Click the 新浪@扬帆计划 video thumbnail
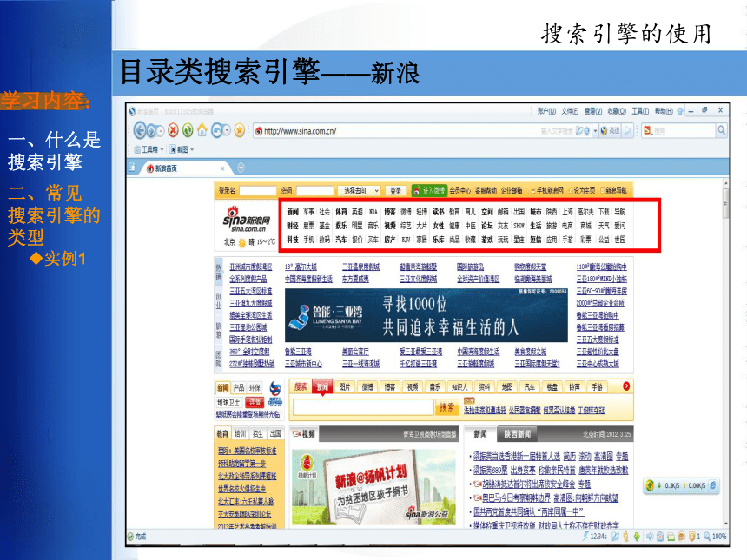747x560 pixels. [x=374, y=485]
